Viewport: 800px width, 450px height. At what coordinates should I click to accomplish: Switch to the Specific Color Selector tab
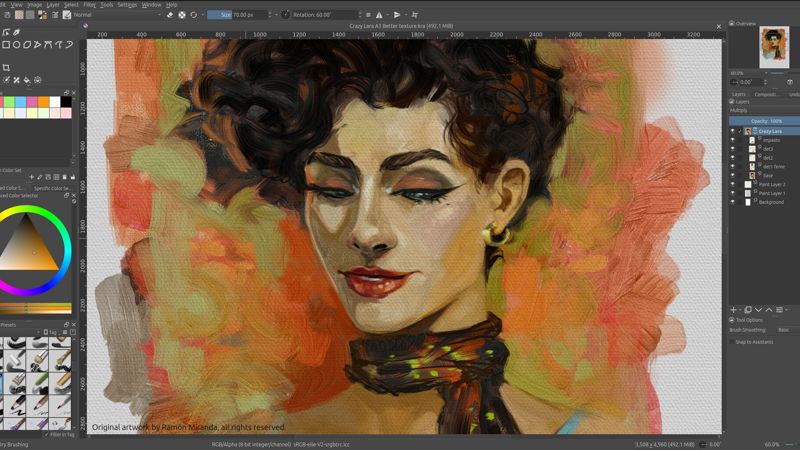(52, 188)
